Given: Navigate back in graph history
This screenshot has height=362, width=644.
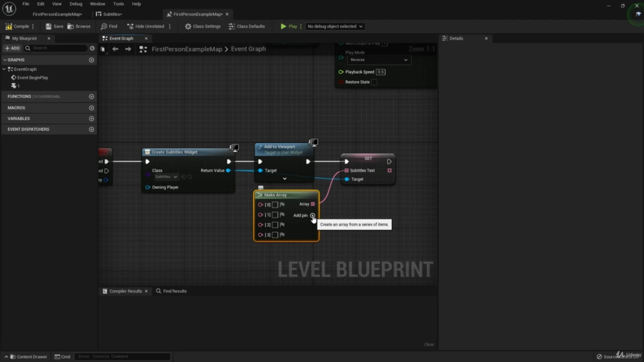Looking at the screenshot, I should click(115, 49).
